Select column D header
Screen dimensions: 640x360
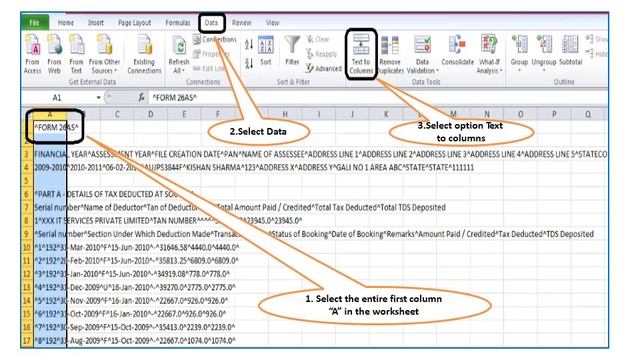coord(151,114)
